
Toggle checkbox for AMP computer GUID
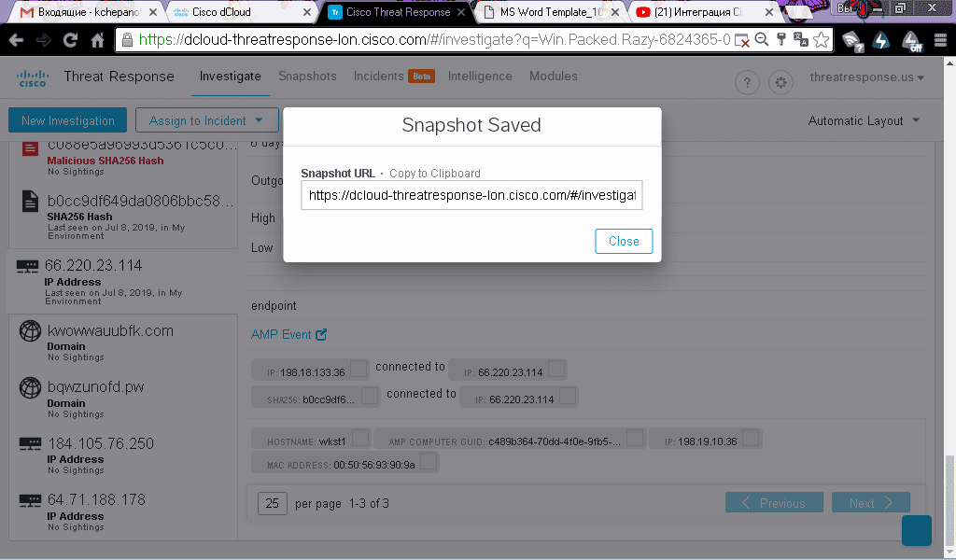click(635, 438)
